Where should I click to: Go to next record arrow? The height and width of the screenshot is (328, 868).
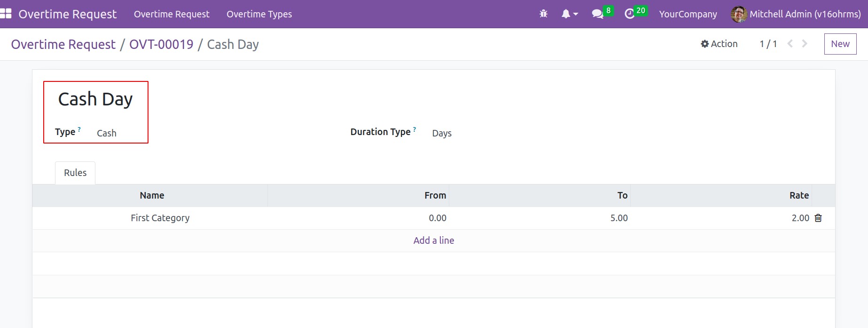pos(805,44)
